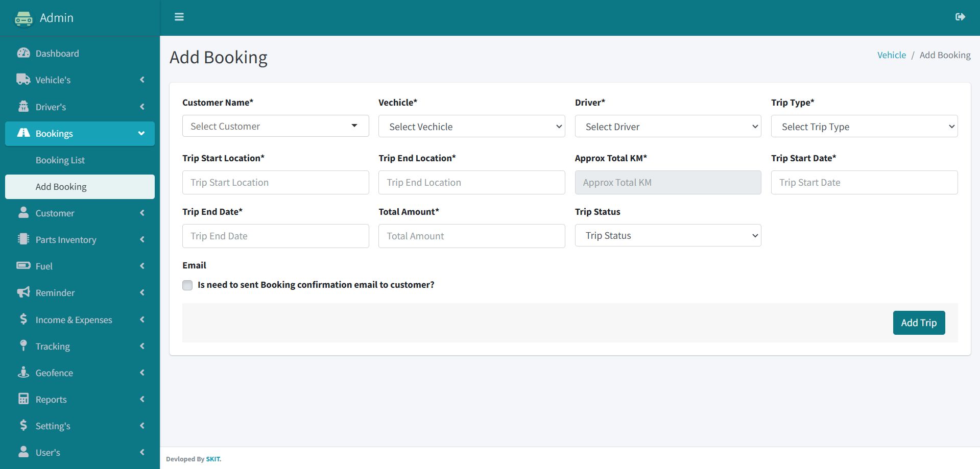Click the hamburger menu toggle icon
980x469 pixels.
click(179, 17)
